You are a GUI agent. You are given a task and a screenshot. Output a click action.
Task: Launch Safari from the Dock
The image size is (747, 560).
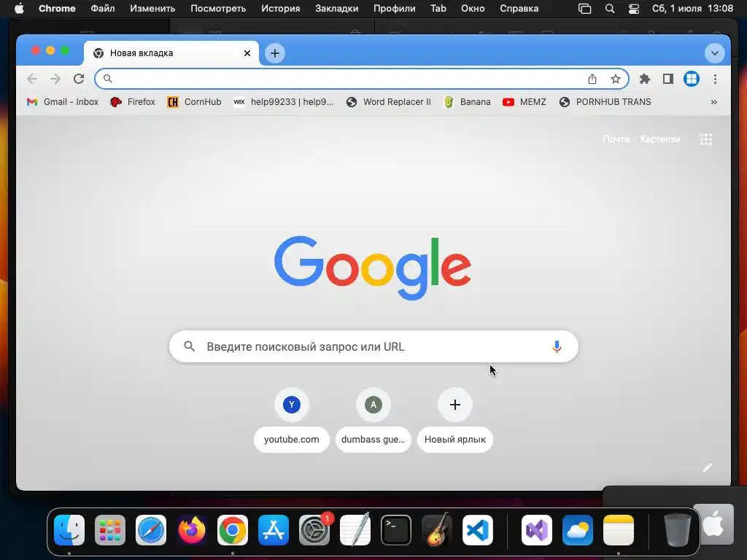point(151,530)
